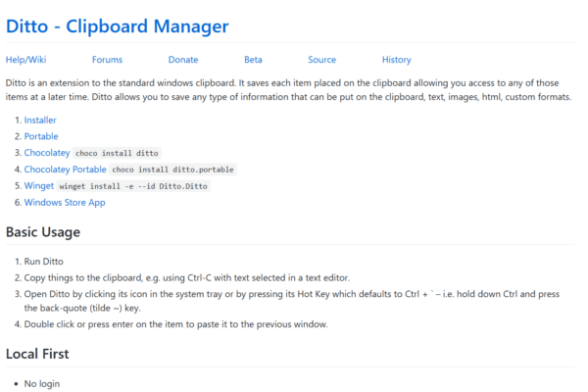Screen dimensions: 588x392
Task: Open the Beta downloads link
Action: [x=253, y=60]
